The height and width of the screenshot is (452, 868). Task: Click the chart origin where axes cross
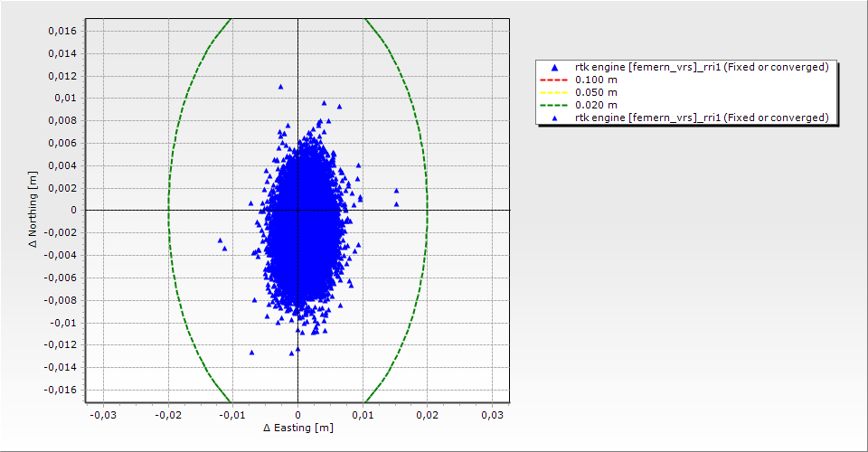pos(297,210)
